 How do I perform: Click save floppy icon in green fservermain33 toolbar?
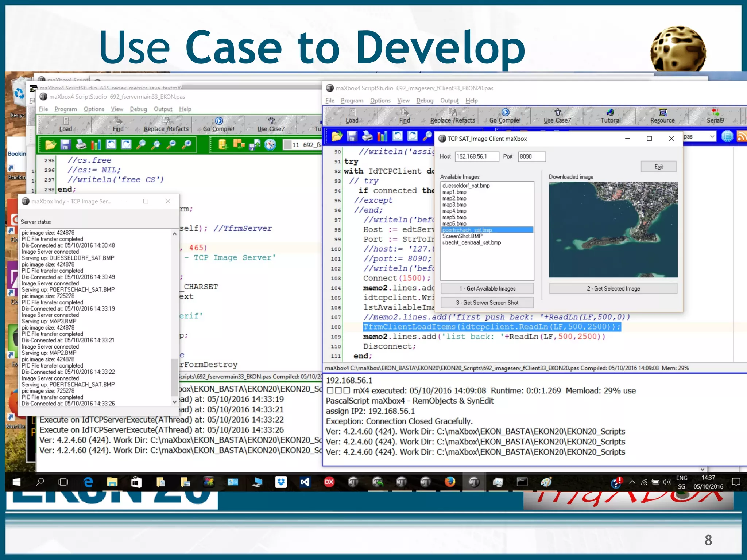[x=65, y=145]
